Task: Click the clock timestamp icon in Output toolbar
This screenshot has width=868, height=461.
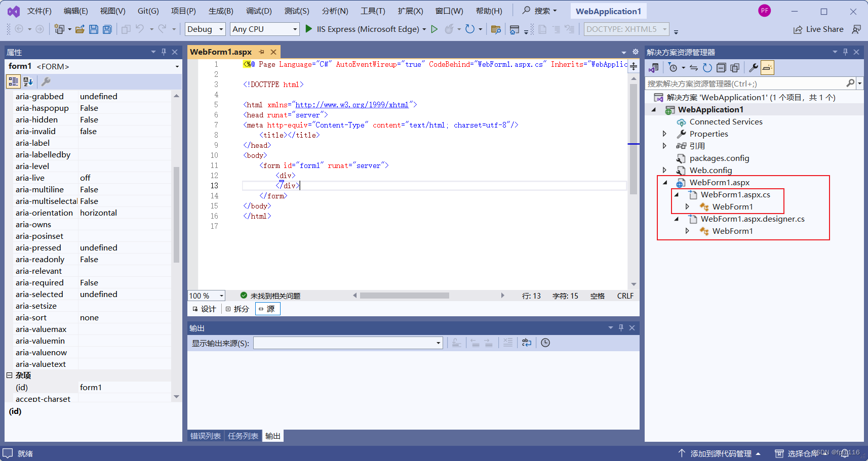Action: tap(545, 343)
